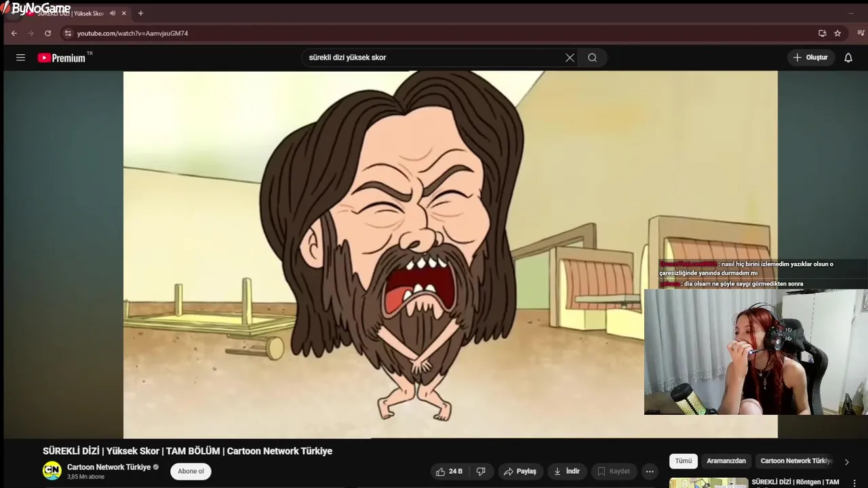Select the Tümü filter chip
The height and width of the screenshot is (488, 868).
(684, 461)
